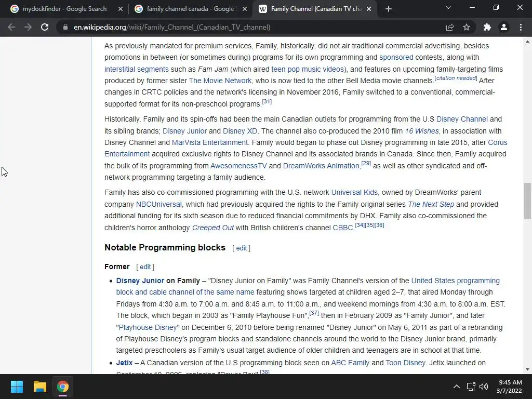Viewport: 532px width, 399px height.
Task: Click scrollbar down arrow
Action: tap(527, 369)
